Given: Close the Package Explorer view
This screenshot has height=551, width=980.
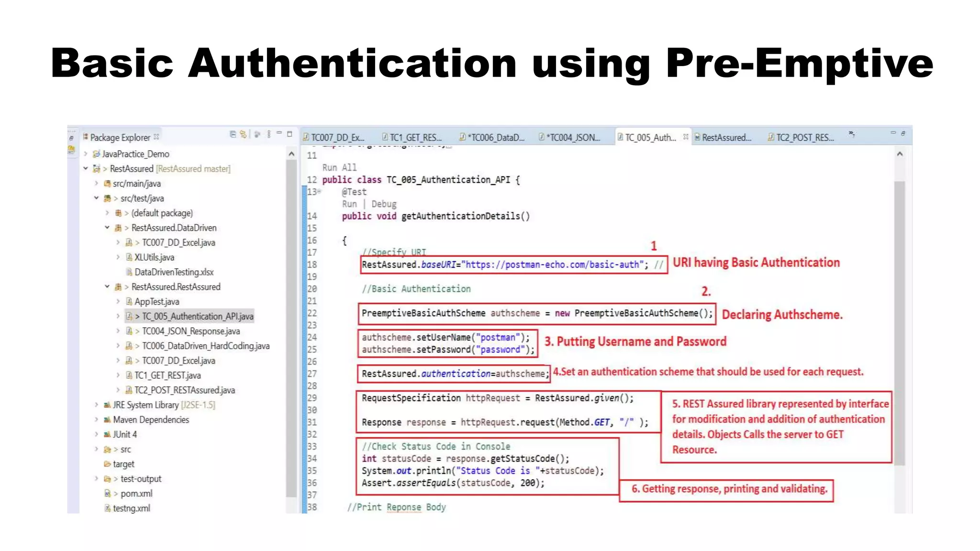Looking at the screenshot, I should tap(156, 137).
